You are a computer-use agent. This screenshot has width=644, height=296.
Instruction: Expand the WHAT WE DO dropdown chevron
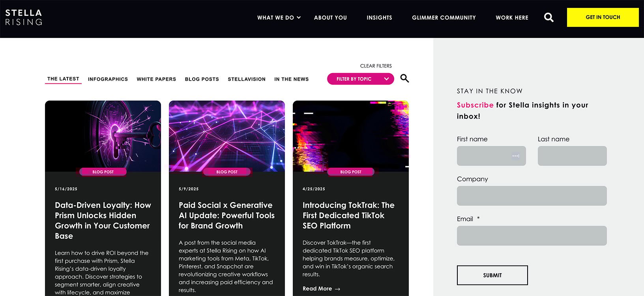[299, 17]
